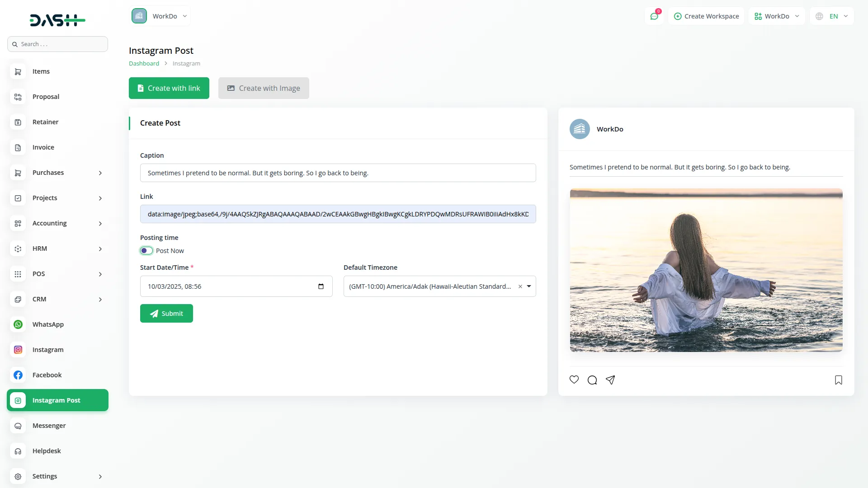Open the calendar picker in Start Date/Time
This screenshot has height=488, width=868.
tap(321, 286)
